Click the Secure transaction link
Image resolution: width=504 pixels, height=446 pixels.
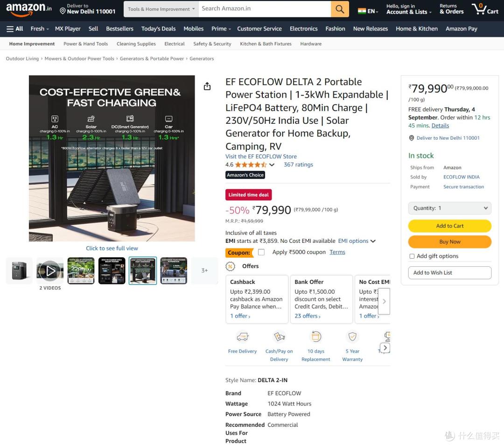(463, 187)
